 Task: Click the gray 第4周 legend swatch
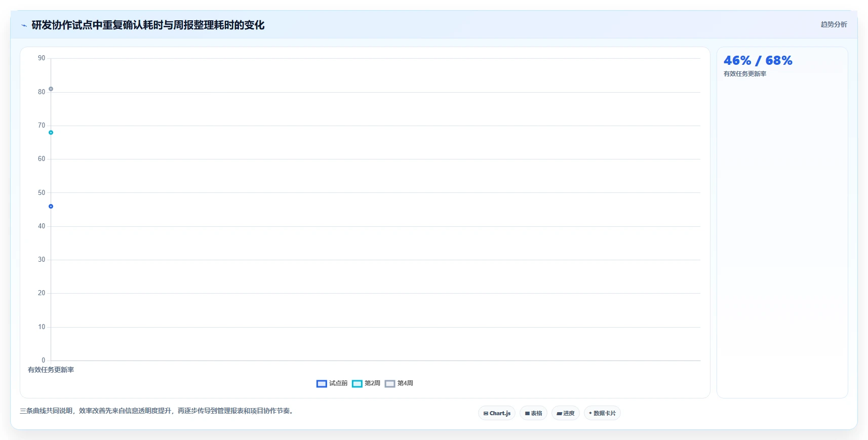pyautogui.click(x=390, y=384)
